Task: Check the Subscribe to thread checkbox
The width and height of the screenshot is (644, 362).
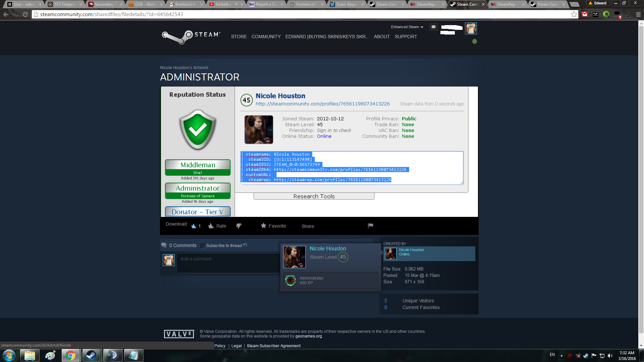Action: (x=203, y=246)
